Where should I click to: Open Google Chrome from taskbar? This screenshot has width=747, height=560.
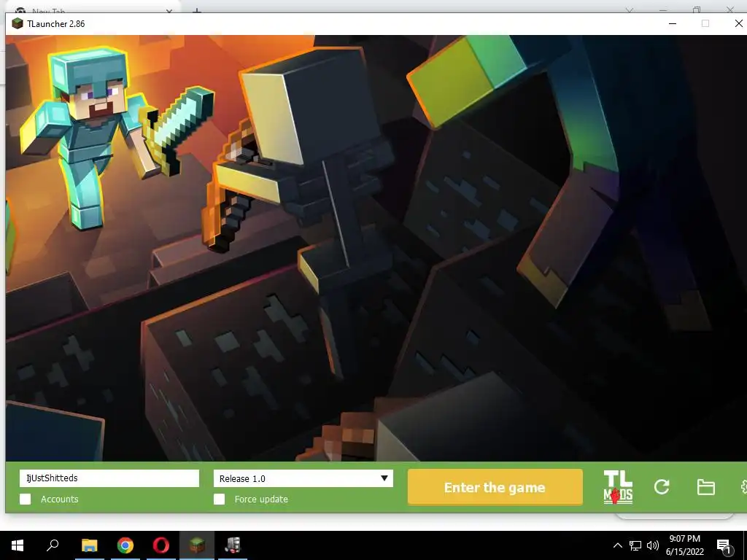point(125,545)
